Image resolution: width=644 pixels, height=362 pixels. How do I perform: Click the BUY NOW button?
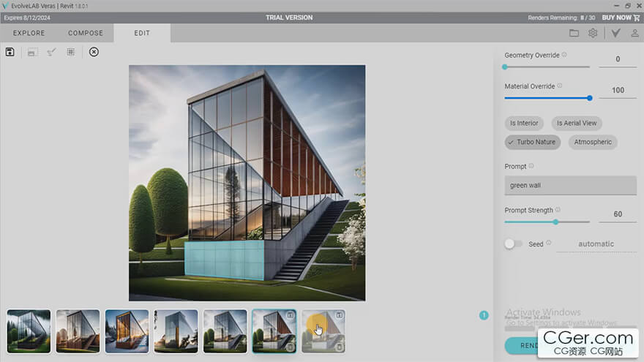coord(619,18)
